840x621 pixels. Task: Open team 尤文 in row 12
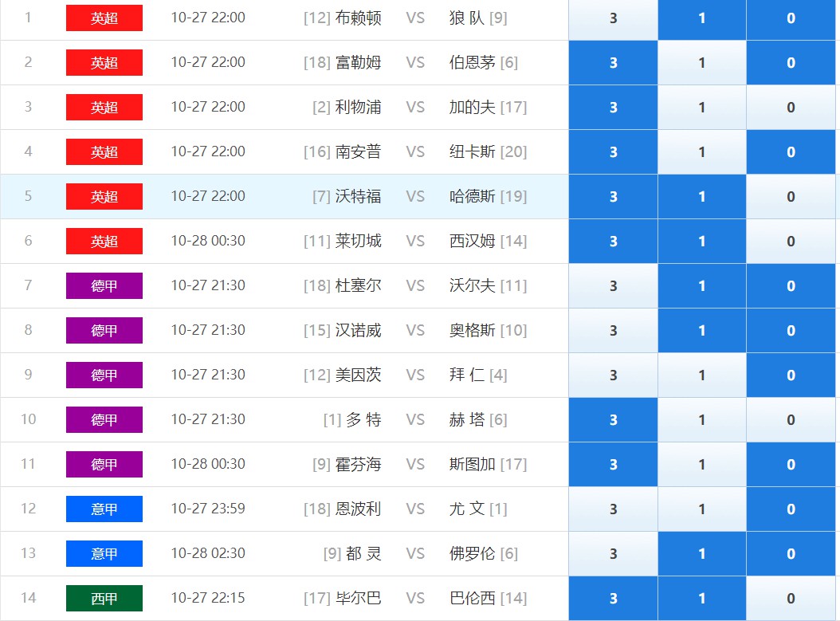(x=467, y=509)
